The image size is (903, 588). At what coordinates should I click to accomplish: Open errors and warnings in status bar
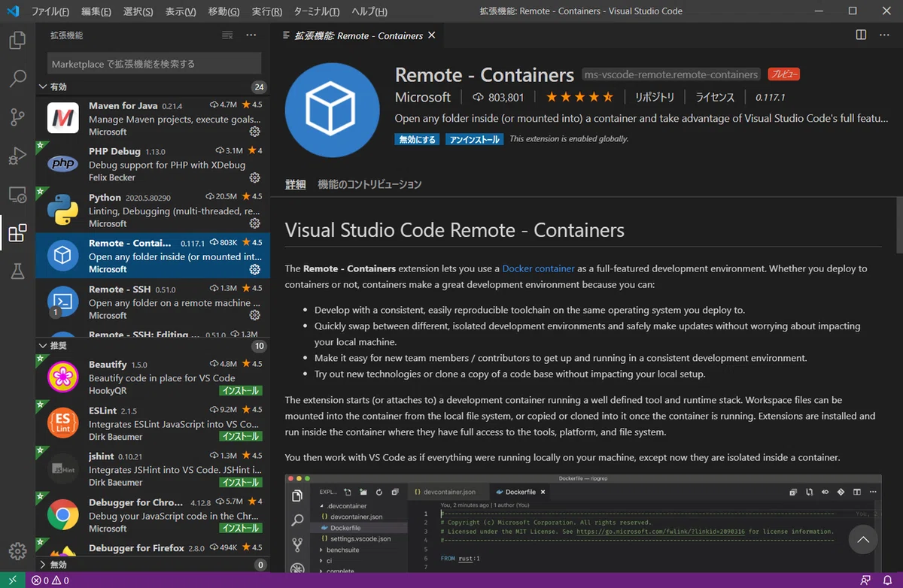click(50, 580)
